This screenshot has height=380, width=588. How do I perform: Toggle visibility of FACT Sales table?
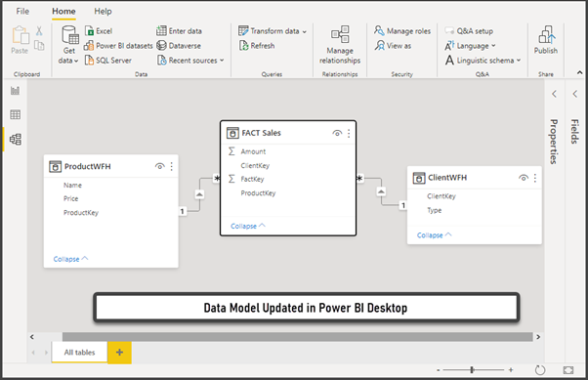[337, 133]
